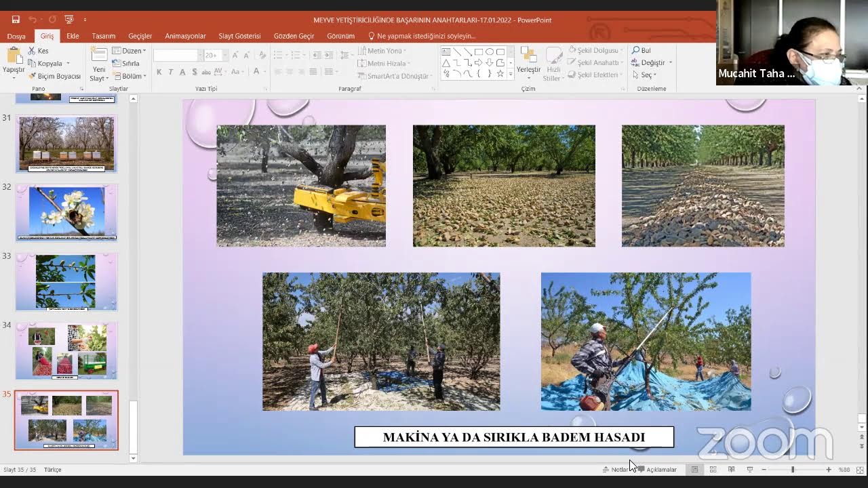This screenshot has width=868, height=488.
Task: Select slide 34 thumbnail
Action: 66,351
